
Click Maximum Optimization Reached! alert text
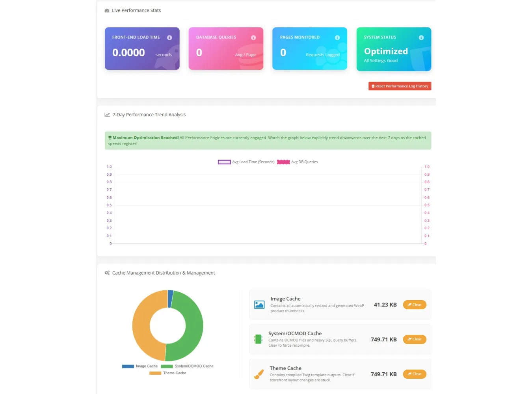(146, 138)
